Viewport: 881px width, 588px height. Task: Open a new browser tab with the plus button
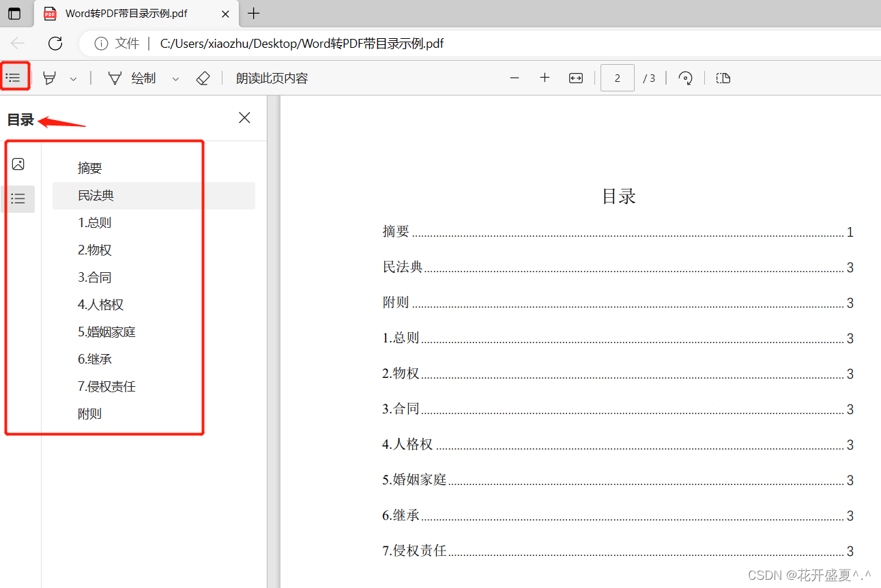pos(254,14)
